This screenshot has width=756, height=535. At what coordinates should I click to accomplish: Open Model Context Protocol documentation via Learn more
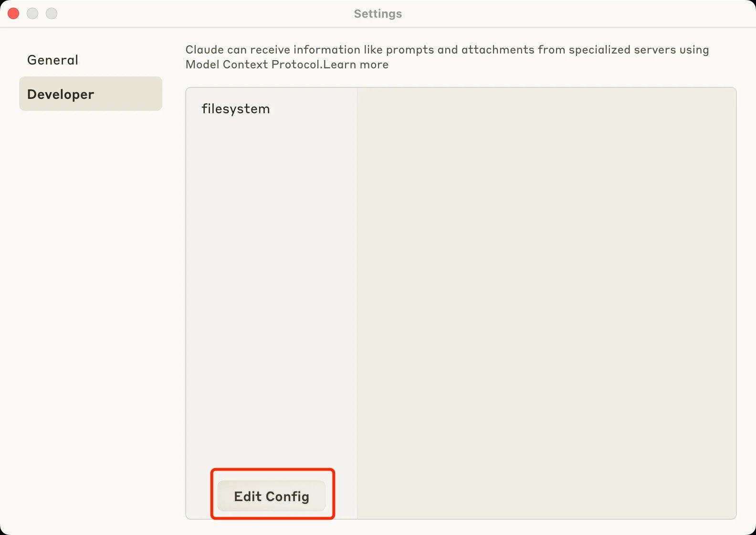click(356, 64)
